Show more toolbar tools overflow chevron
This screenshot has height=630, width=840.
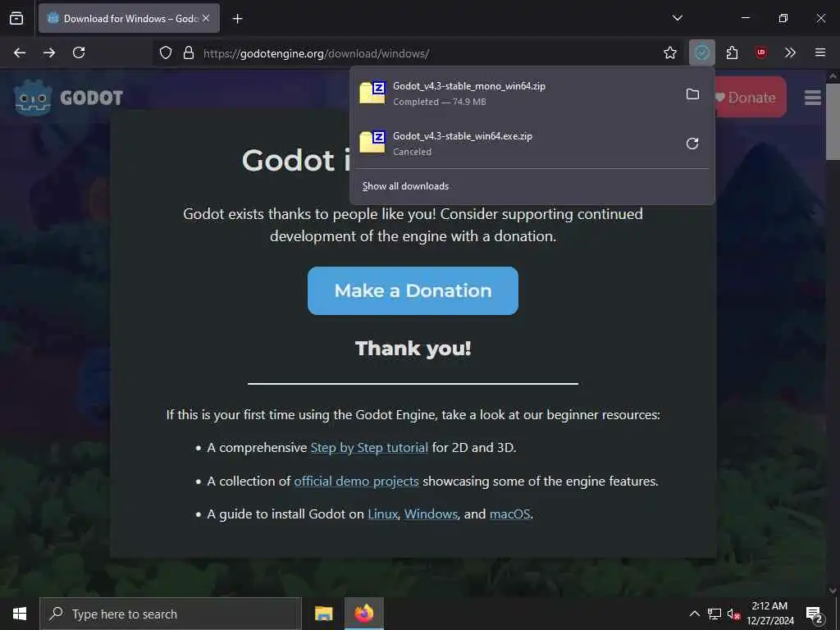tap(790, 52)
